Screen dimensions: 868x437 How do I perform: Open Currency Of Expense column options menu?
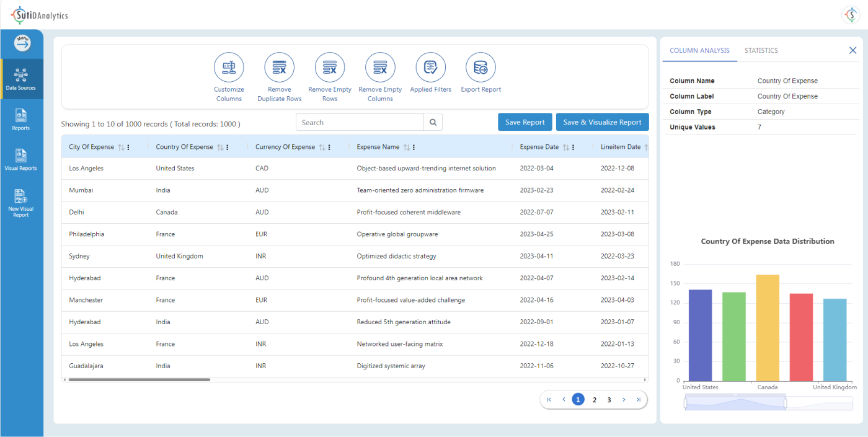point(329,148)
